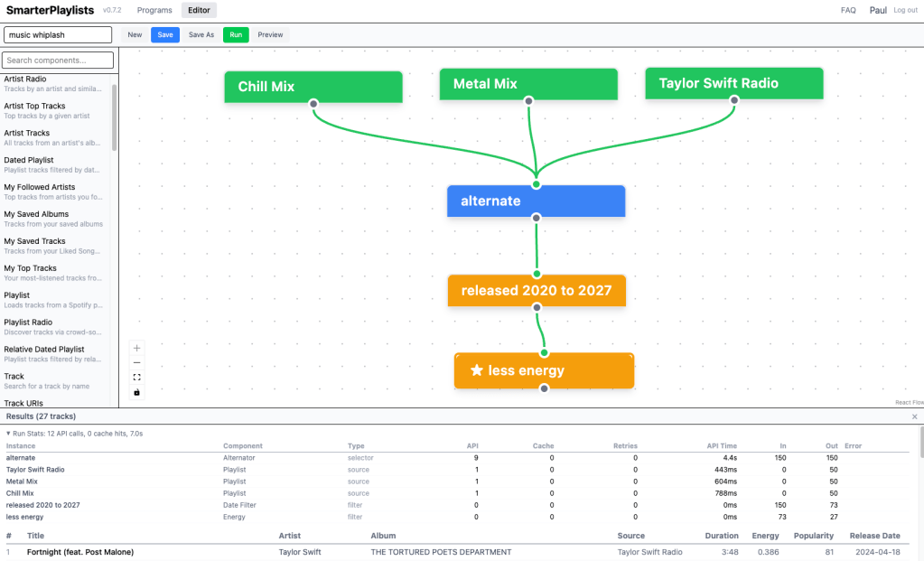The width and height of the screenshot is (924, 561).
Task: Click the Taylor Swift Radio output connector
Action: click(733, 100)
